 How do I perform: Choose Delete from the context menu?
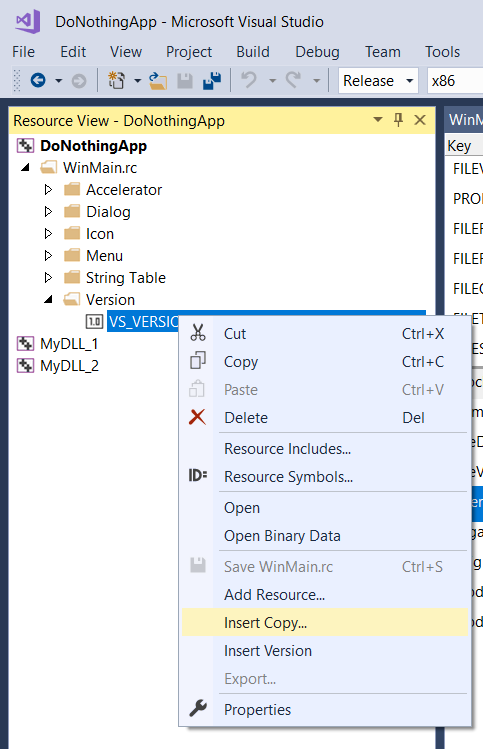tap(325, 417)
